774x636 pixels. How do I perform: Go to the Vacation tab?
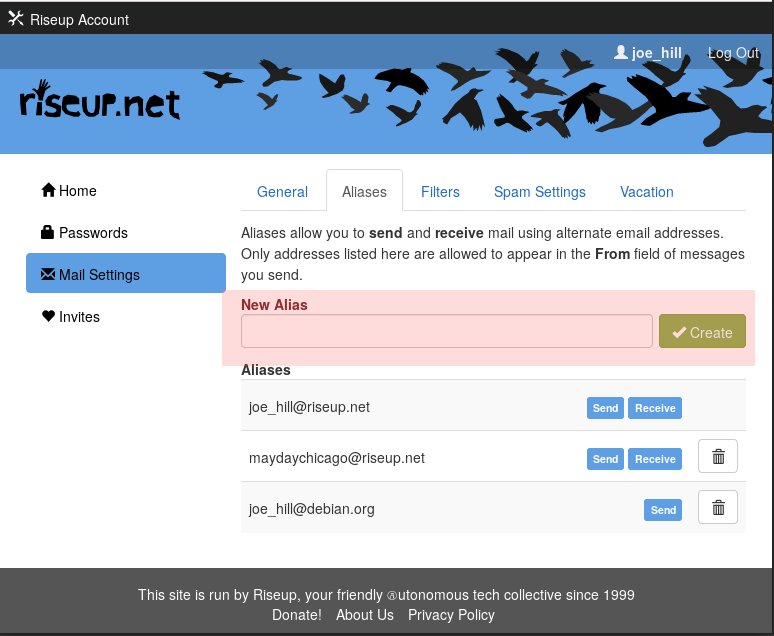pyautogui.click(x=646, y=192)
